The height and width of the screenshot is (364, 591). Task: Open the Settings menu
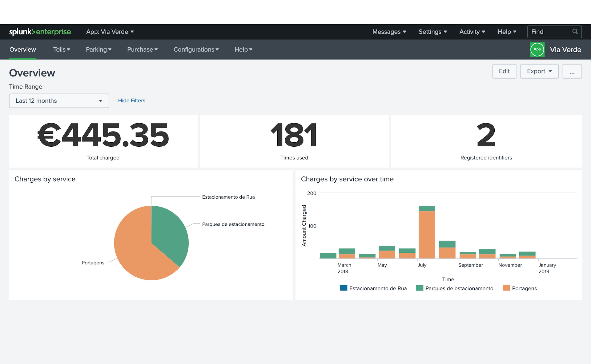point(432,32)
